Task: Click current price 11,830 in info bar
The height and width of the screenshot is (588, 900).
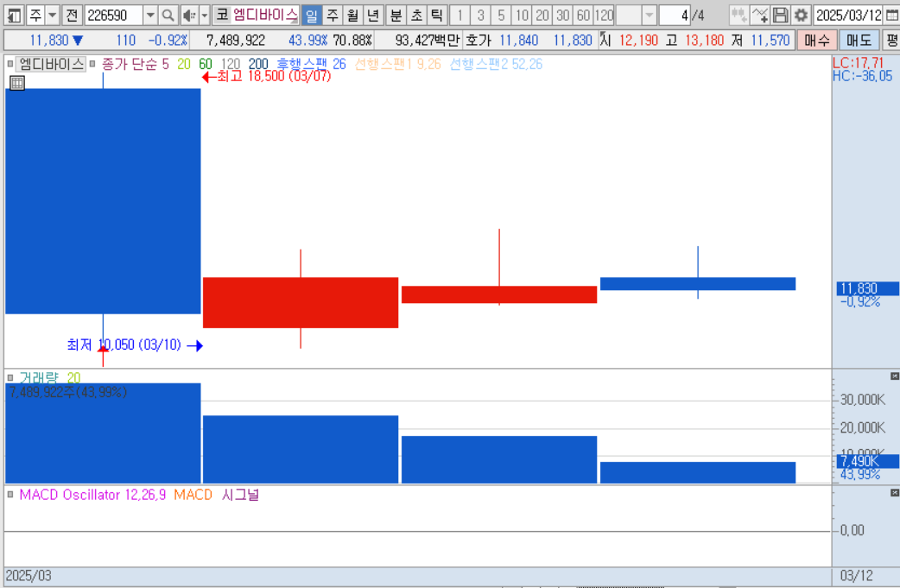Action: [x=48, y=41]
